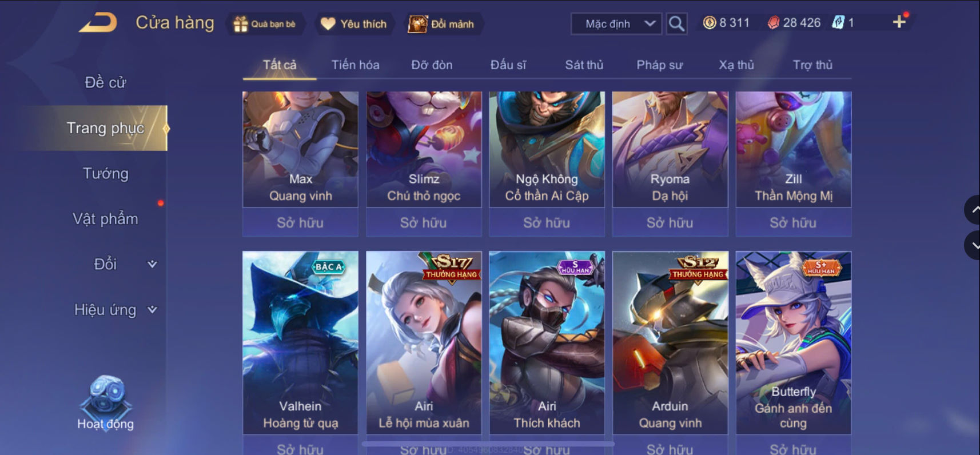Tap the golden back arrow icon

click(x=98, y=23)
